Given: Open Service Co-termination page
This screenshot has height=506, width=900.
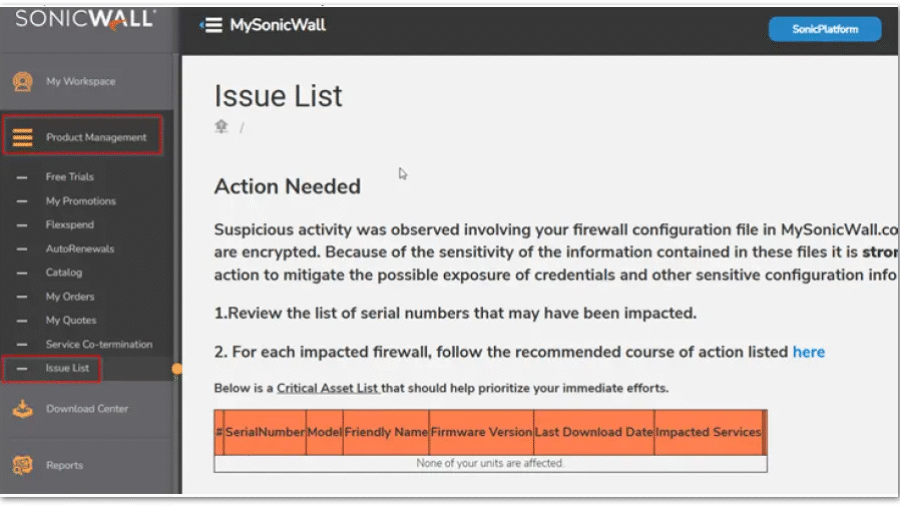Looking at the screenshot, I should 99,344.
